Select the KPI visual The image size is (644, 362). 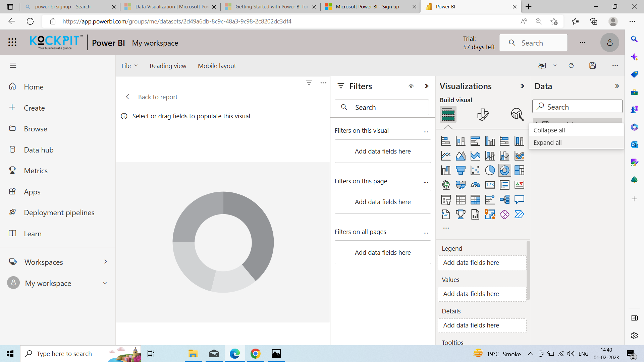pos(519,185)
